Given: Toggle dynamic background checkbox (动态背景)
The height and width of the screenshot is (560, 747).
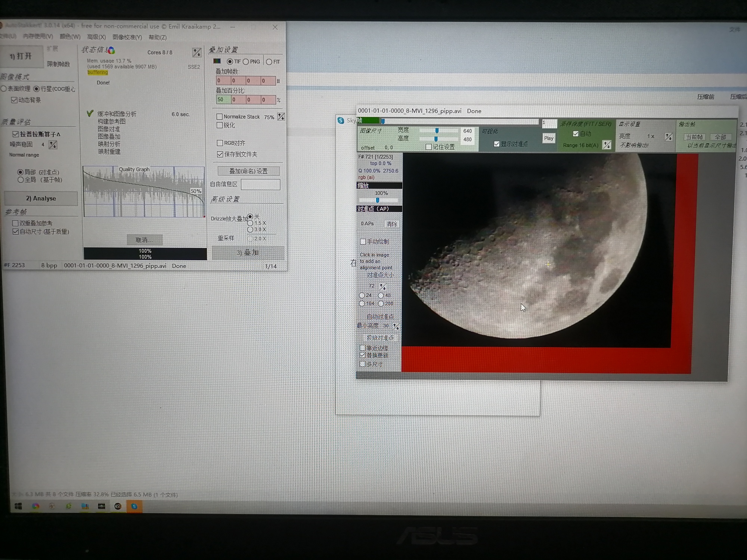Looking at the screenshot, I should tap(14, 100).
